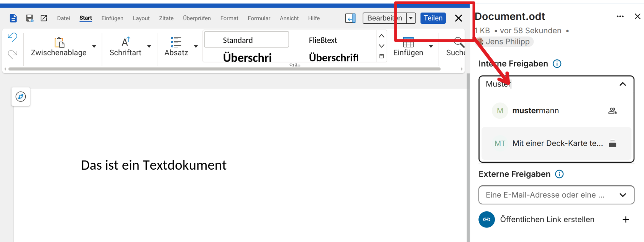Click the blue Teilen button
The width and height of the screenshot is (644, 242).
(x=433, y=18)
